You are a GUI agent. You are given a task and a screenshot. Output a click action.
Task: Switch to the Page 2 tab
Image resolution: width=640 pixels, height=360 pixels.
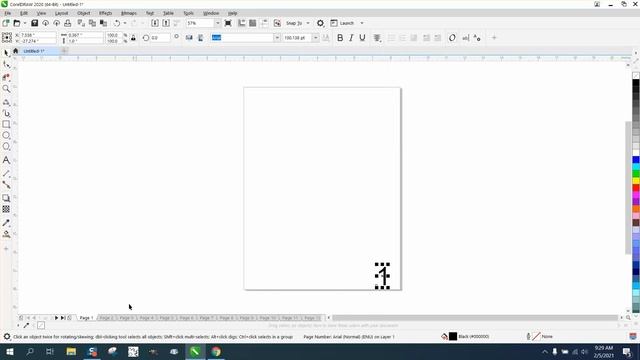(x=106, y=318)
